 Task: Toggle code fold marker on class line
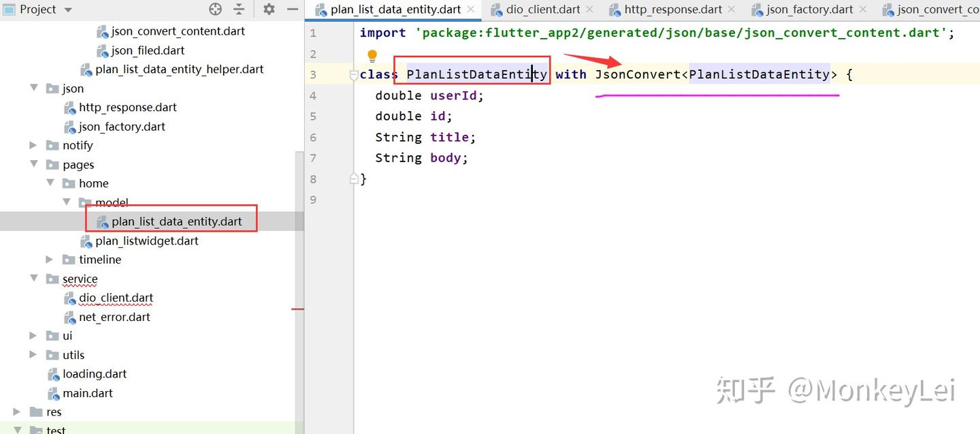[353, 75]
